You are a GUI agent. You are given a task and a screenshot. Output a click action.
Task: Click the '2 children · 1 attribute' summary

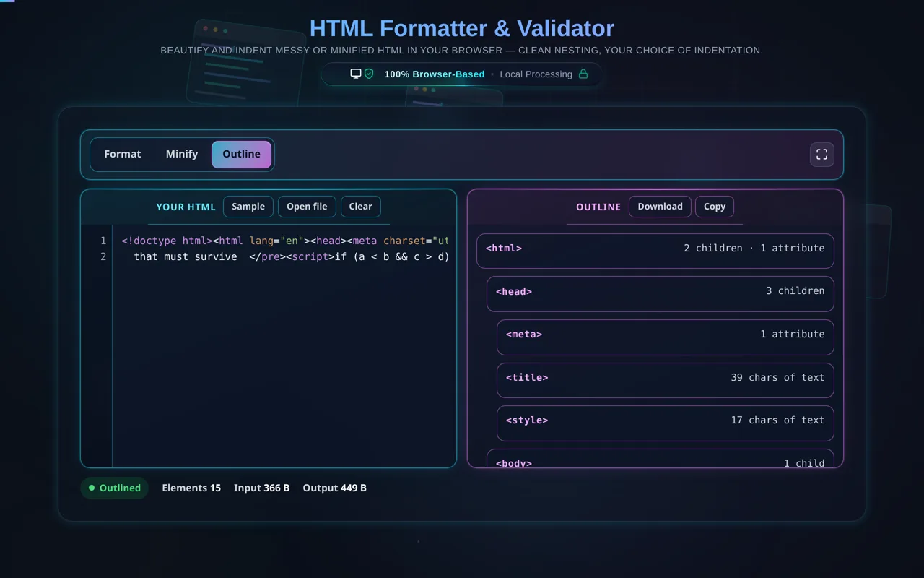(x=754, y=248)
